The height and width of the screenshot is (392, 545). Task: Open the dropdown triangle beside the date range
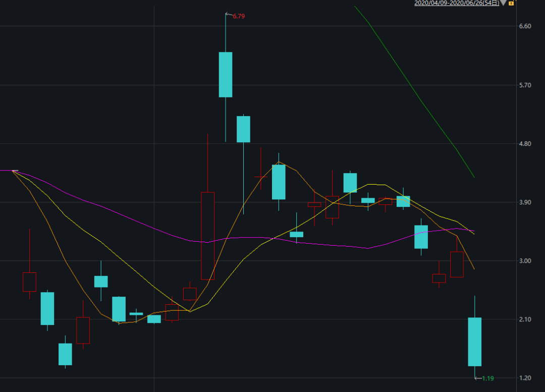click(x=503, y=3)
